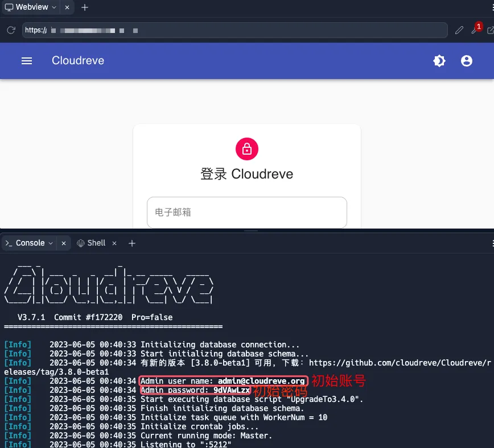This screenshot has width=494, height=448.
Task: Focus the 电子邮箱 email input field
Action: tap(246, 213)
